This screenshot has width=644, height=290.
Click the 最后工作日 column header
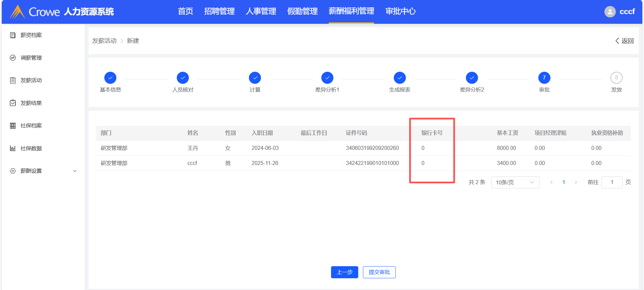click(314, 133)
